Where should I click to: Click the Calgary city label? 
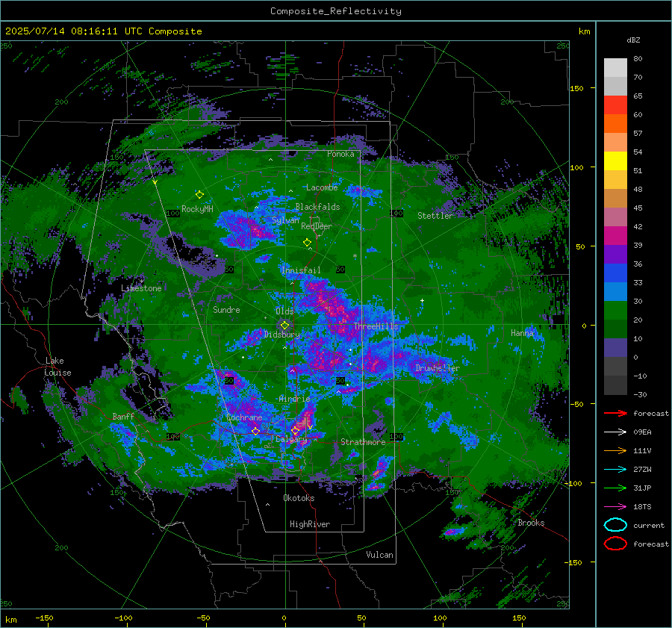coord(291,439)
